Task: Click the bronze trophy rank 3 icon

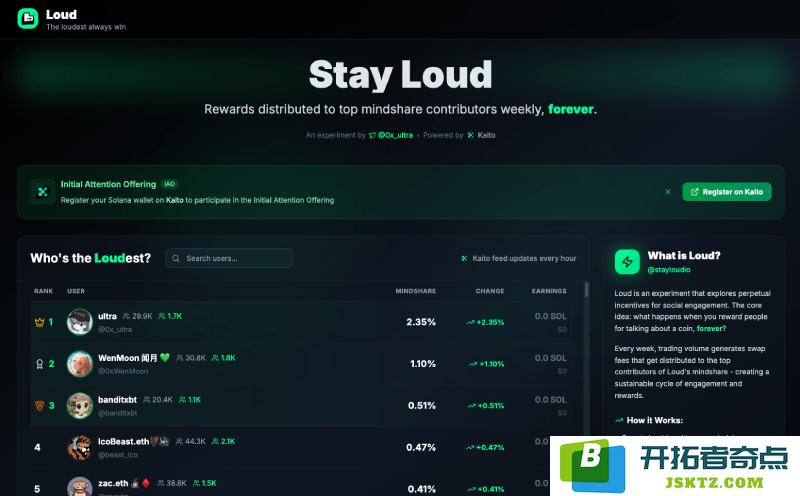Action: pyautogui.click(x=39, y=406)
